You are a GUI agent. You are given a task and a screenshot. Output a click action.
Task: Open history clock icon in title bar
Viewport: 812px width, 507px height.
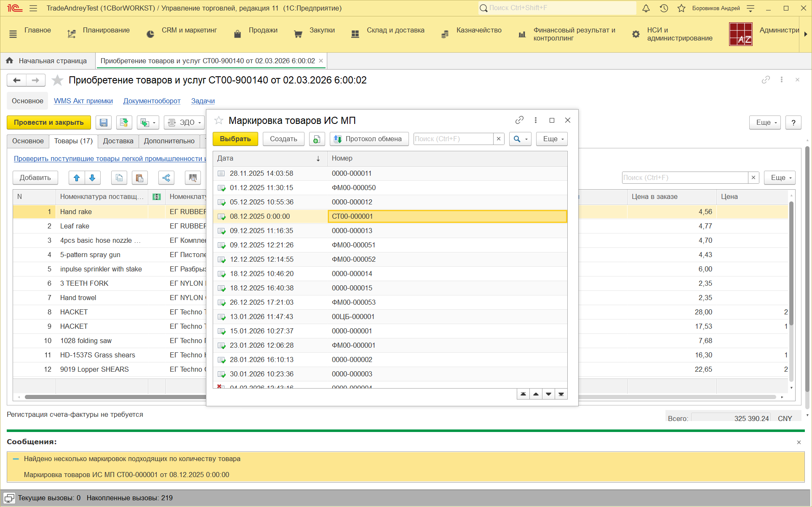coord(664,8)
